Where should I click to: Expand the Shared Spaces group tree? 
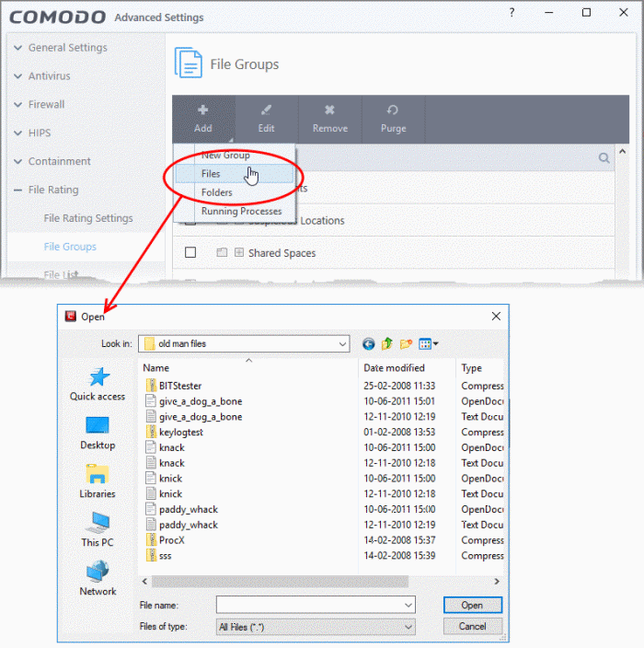coord(239,252)
